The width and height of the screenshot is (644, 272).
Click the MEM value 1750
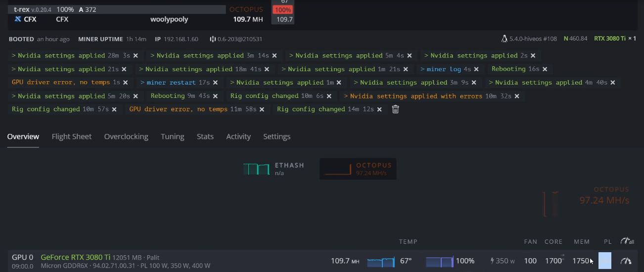581,261
